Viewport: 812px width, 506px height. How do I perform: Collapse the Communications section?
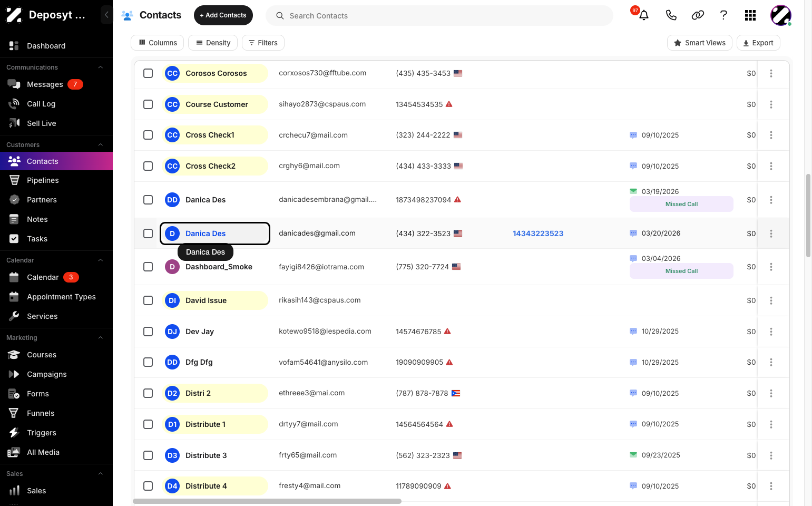point(100,67)
